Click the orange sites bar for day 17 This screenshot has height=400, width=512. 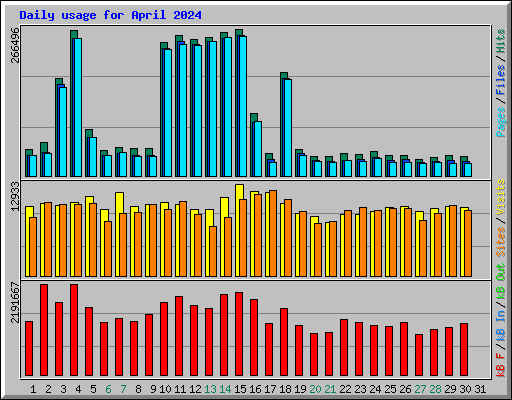tap(273, 233)
